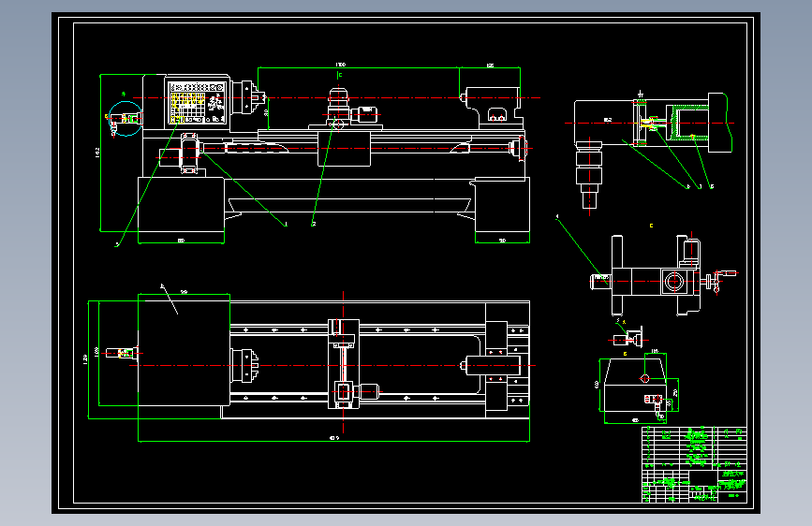Select callout number 1 below the front view
The image size is (812, 526).
286,225
